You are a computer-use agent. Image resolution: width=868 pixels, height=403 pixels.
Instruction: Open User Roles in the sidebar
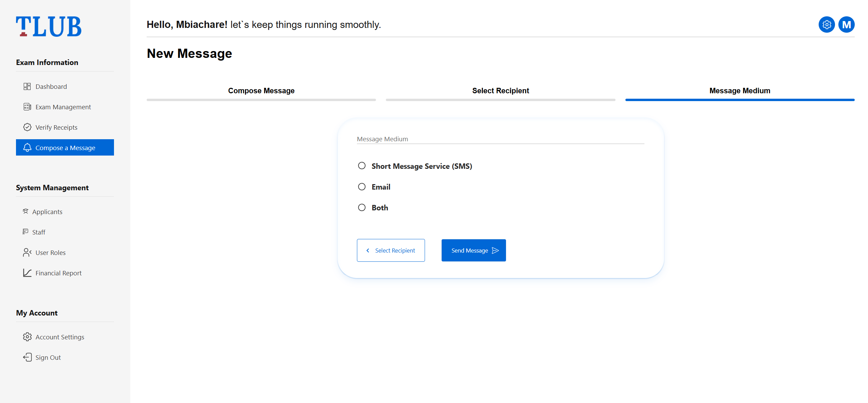coord(65,253)
